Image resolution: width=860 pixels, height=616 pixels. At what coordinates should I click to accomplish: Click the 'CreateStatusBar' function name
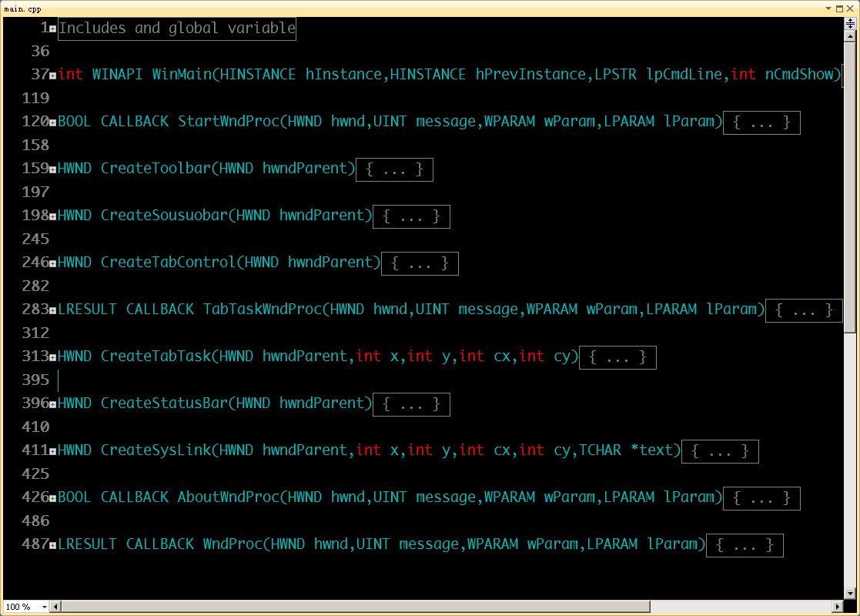point(165,403)
